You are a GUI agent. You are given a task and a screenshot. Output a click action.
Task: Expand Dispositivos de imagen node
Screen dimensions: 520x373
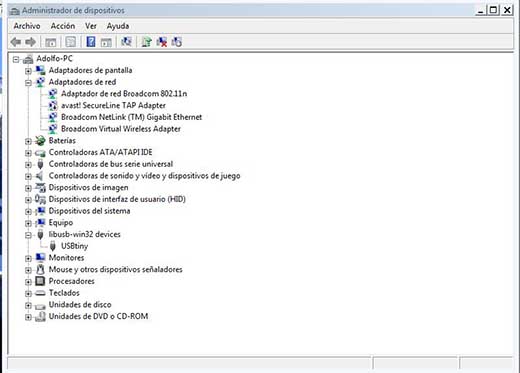[x=28, y=188]
